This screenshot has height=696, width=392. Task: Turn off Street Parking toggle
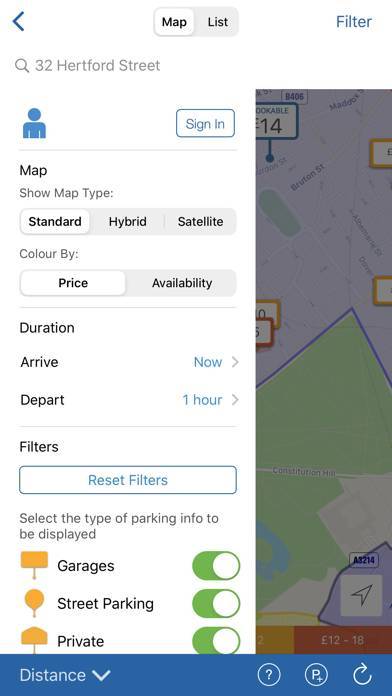(x=216, y=604)
